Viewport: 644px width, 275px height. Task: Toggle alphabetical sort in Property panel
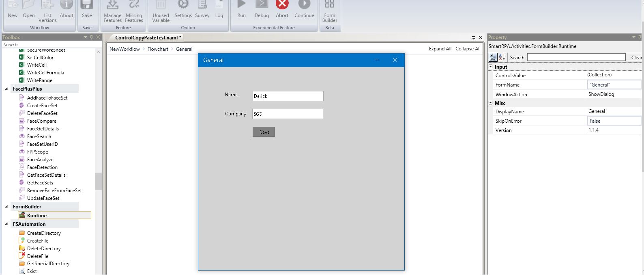(502, 57)
